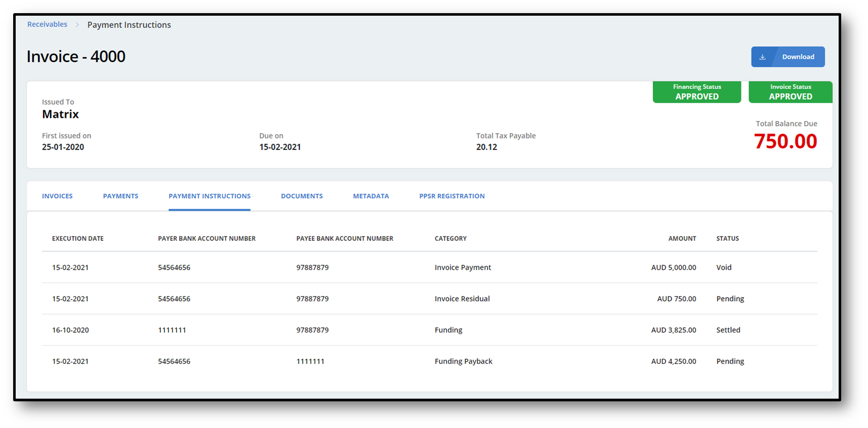Click Pending status in Funding Payback row
This screenshot has height=428, width=868.
coord(730,362)
